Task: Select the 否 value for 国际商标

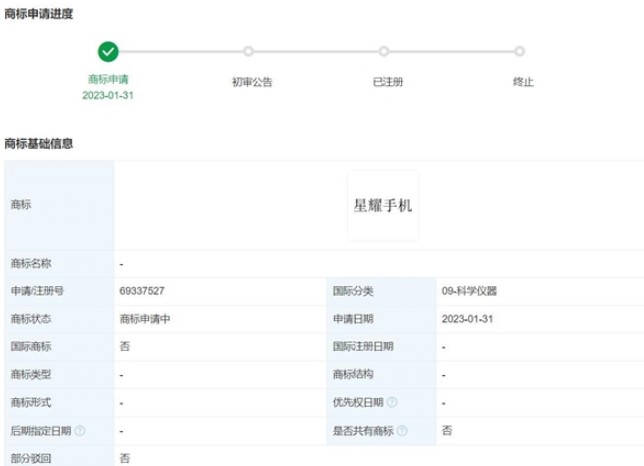Action: click(x=125, y=347)
